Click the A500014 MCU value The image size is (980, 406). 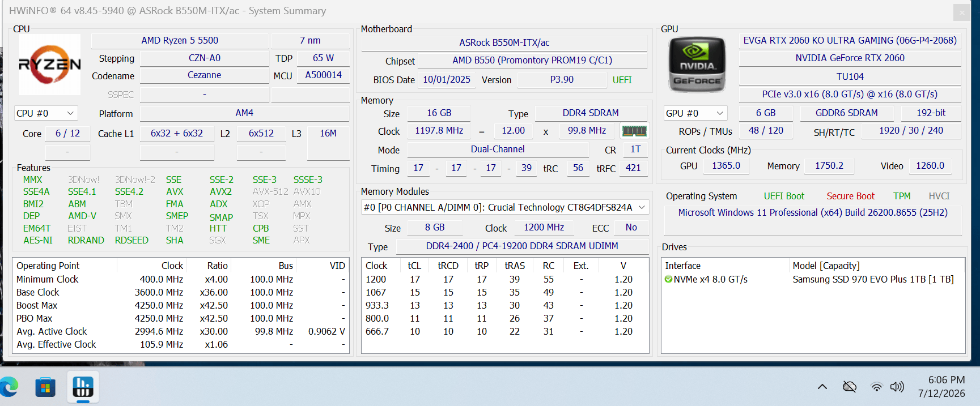[x=323, y=75]
